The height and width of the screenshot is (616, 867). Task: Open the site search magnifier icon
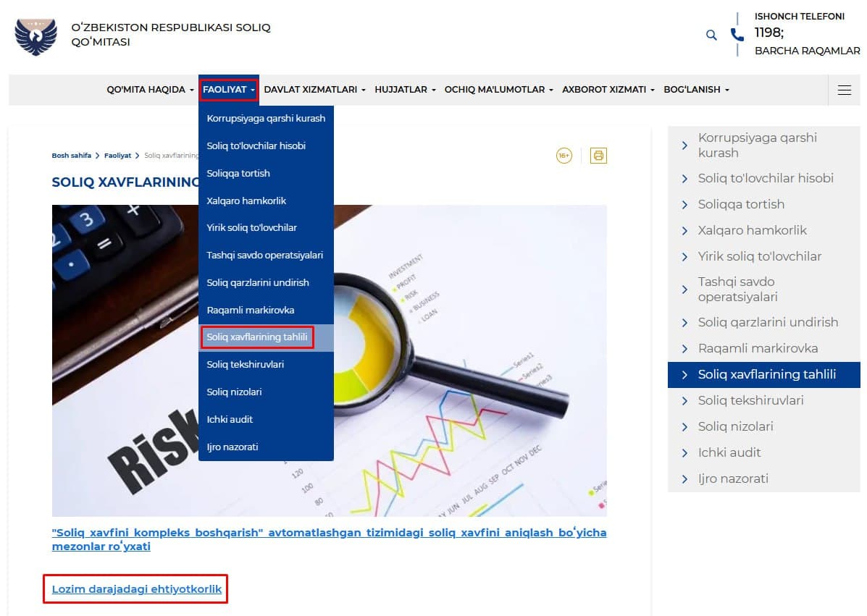pyautogui.click(x=711, y=35)
